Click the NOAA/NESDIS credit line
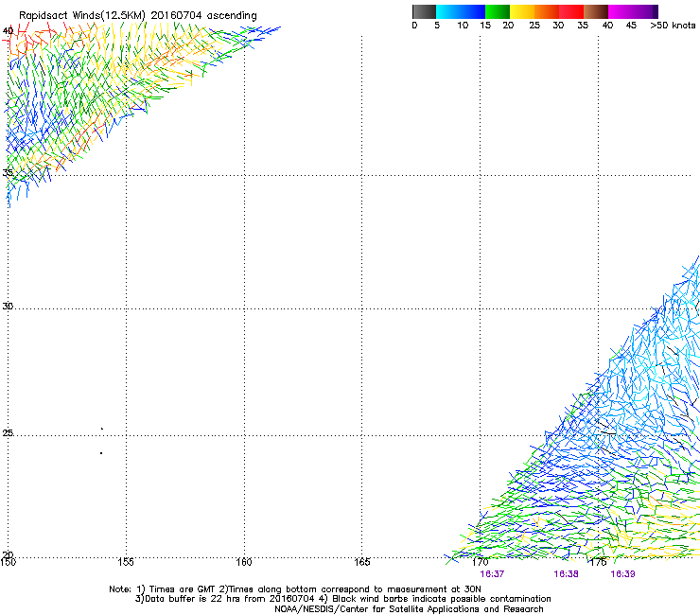 pos(409,609)
